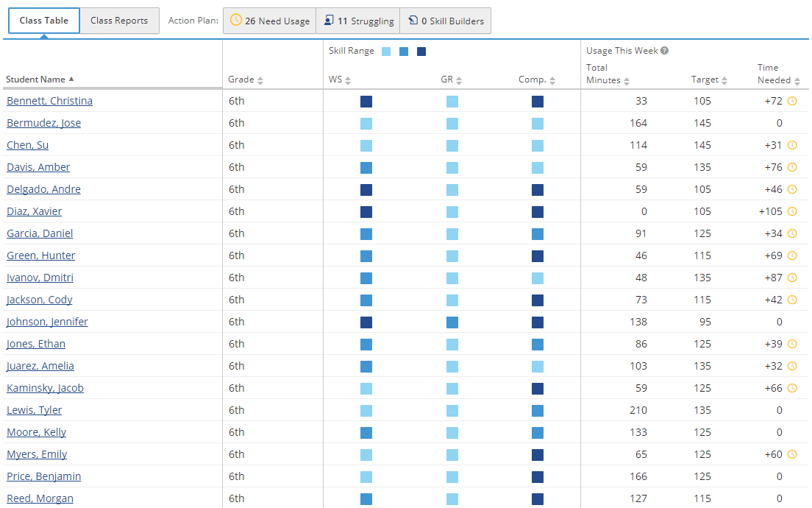Click the dark blue Skill Range legend swatch
Viewport: 812px width, 508px height.
[421, 52]
